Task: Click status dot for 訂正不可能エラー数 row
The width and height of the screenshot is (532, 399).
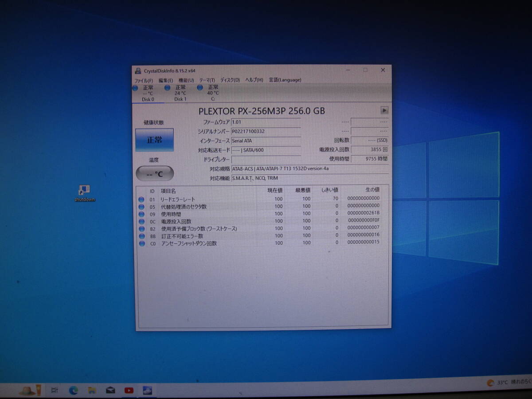Action: click(x=142, y=236)
